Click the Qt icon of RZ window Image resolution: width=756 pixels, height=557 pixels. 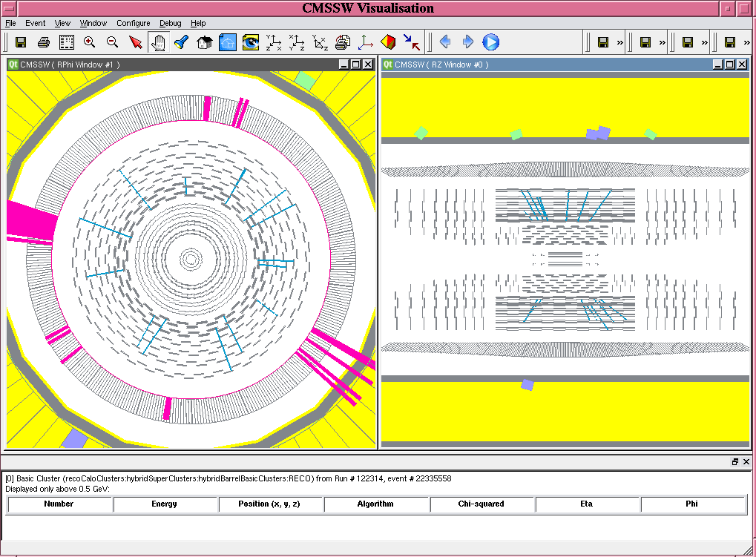pyautogui.click(x=387, y=65)
